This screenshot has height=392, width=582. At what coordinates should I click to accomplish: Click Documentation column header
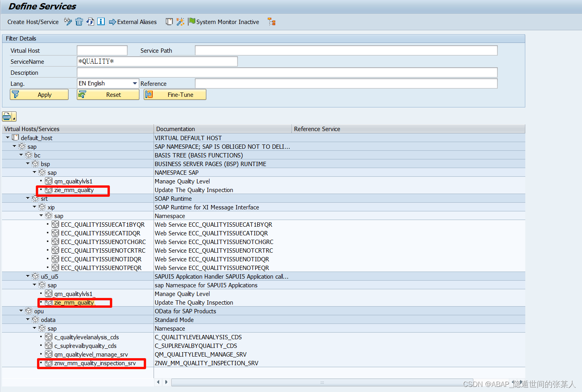click(222, 129)
